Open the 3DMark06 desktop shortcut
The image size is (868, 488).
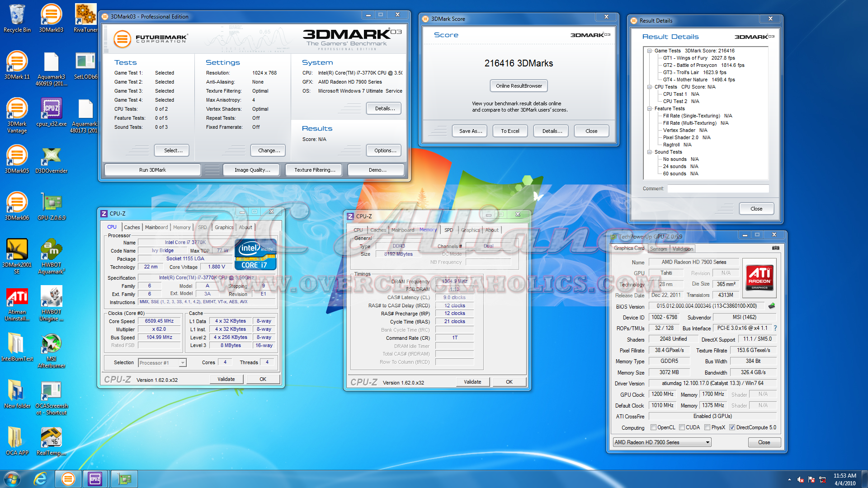[x=17, y=206]
